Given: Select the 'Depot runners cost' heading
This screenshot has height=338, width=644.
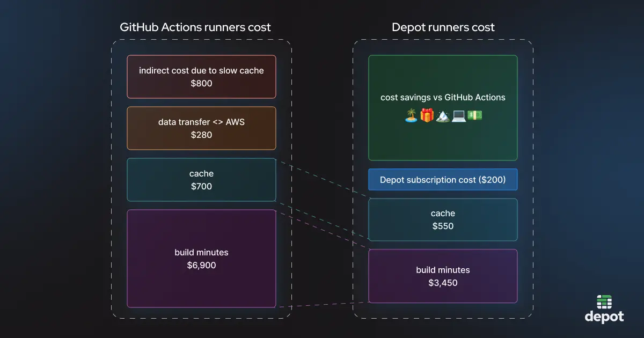Looking at the screenshot, I should [443, 27].
